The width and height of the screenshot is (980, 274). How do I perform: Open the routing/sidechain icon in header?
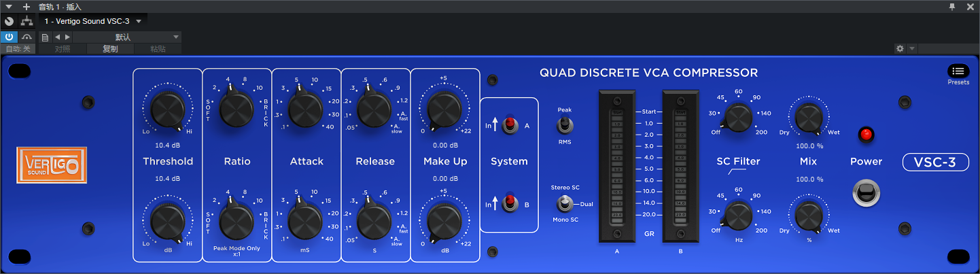coord(27,21)
